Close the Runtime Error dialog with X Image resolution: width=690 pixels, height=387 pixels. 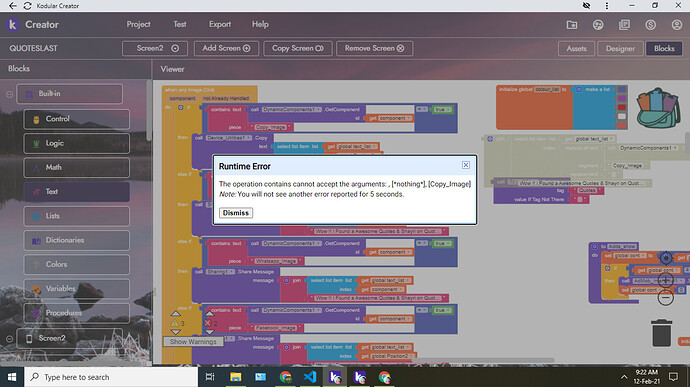click(466, 165)
